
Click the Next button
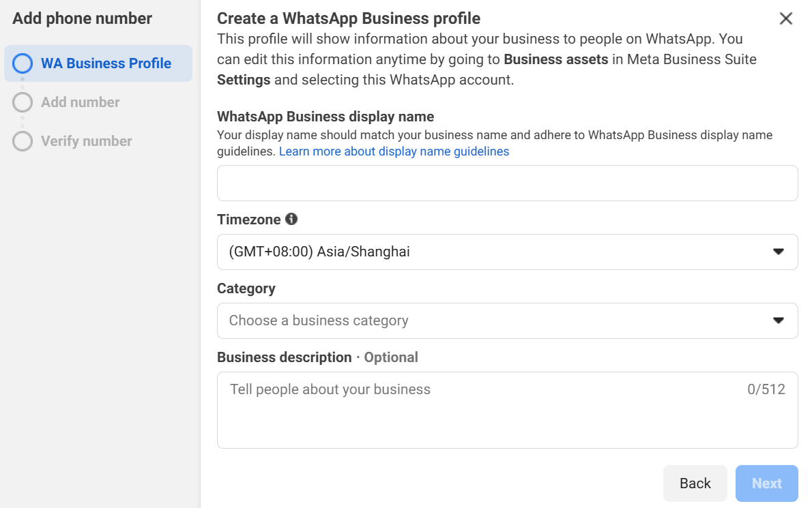coord(766,483)
